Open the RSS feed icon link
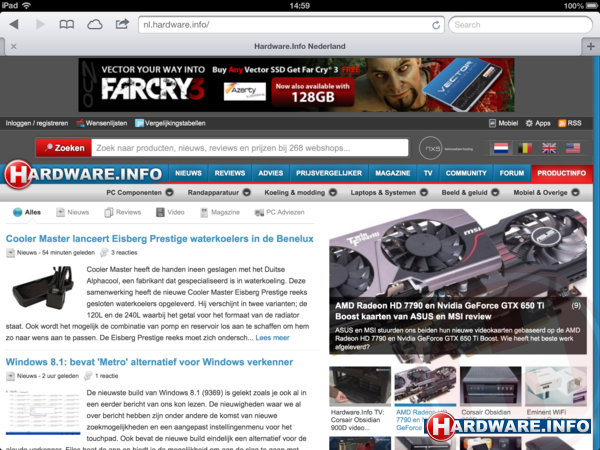This screenshot has height=450, width=600. coord(570,123)
